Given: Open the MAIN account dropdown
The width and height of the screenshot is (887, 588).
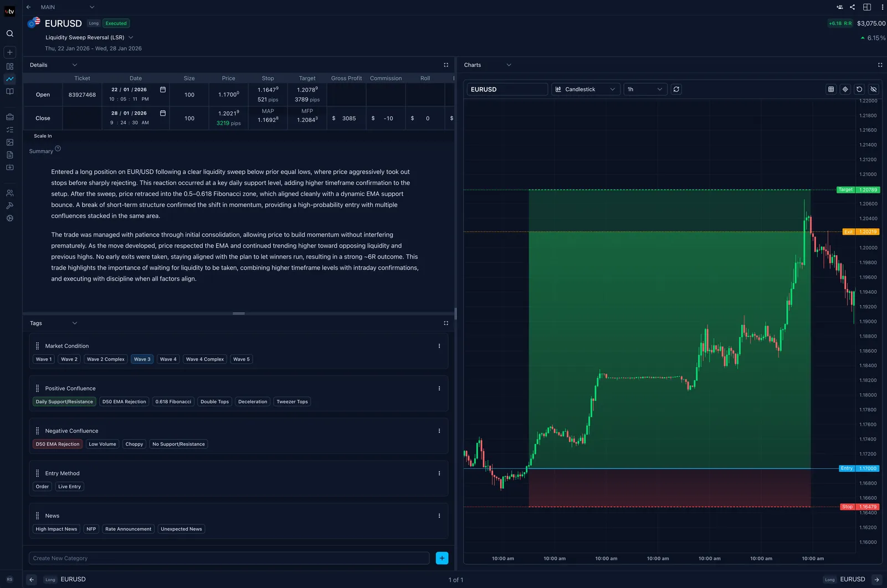Looking at the screenshot, I should (x=68, y=7).
